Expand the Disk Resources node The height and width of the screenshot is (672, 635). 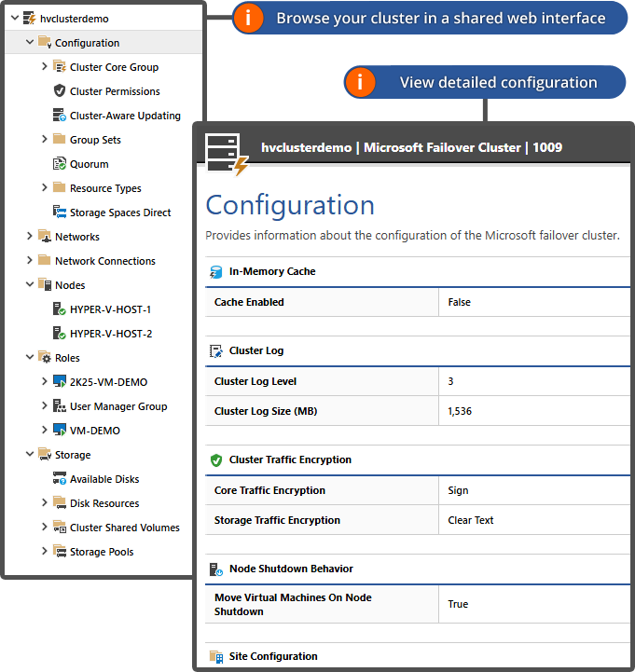(x=44, y=502)
